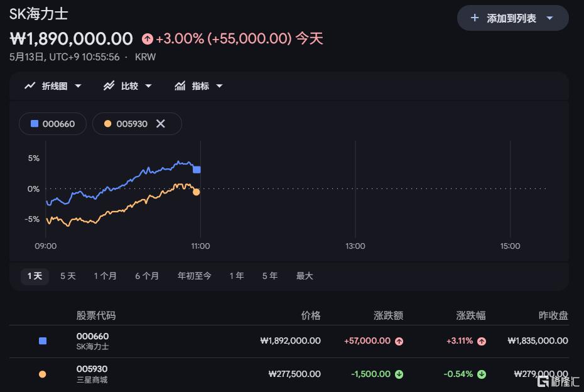Screen dimensions: 584x392
Task: Open the 000660 SK海力士 table row
Action: (289, 341)
